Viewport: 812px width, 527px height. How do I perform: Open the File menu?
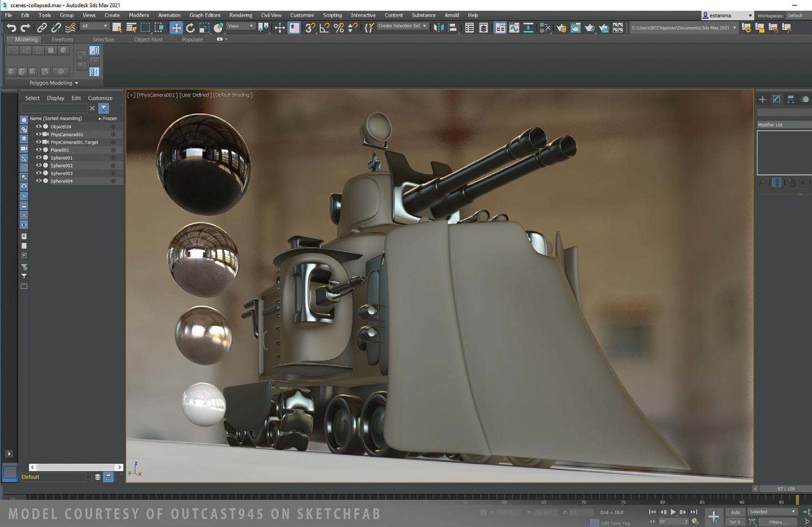coord(9,15)
